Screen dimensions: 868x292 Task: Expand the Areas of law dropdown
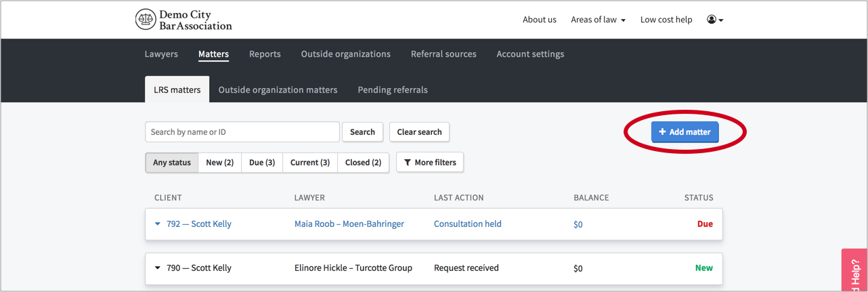(x=598, y=20)
